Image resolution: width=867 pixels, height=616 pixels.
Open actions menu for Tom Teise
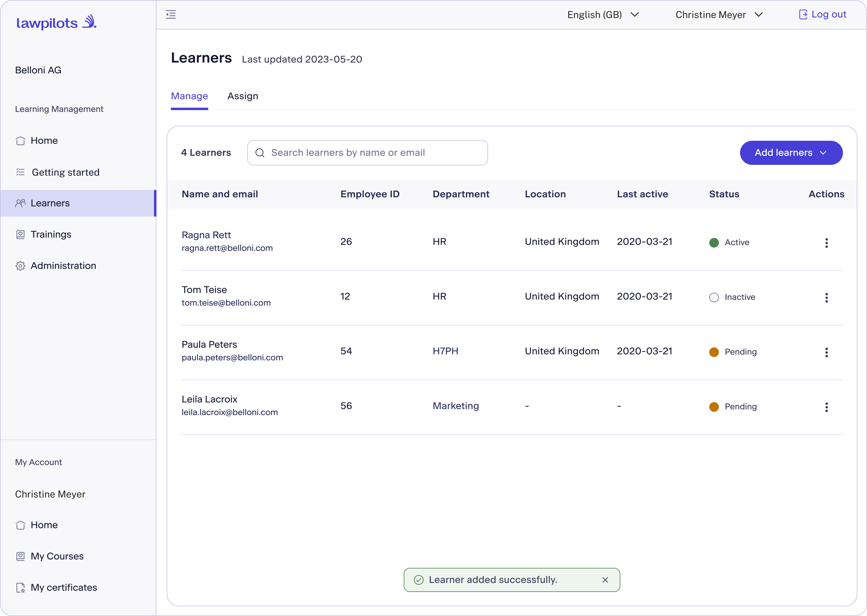[x=826, y=298]
